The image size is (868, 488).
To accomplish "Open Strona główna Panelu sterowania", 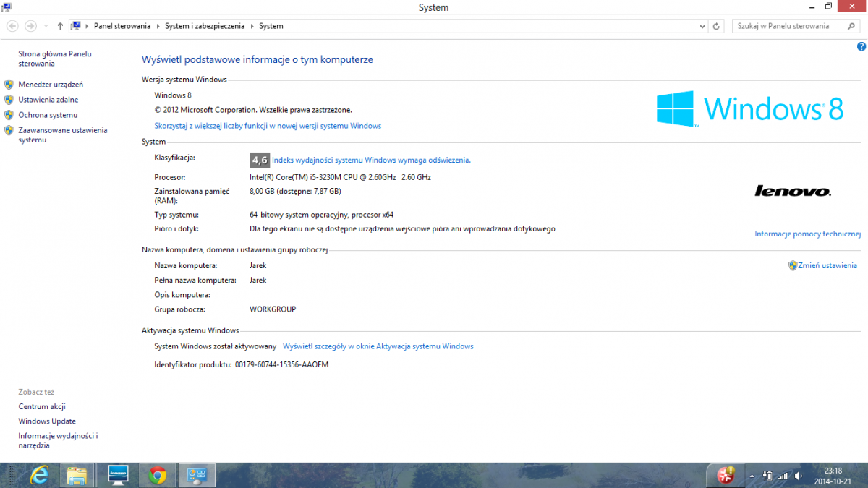I will coord(55,59).
